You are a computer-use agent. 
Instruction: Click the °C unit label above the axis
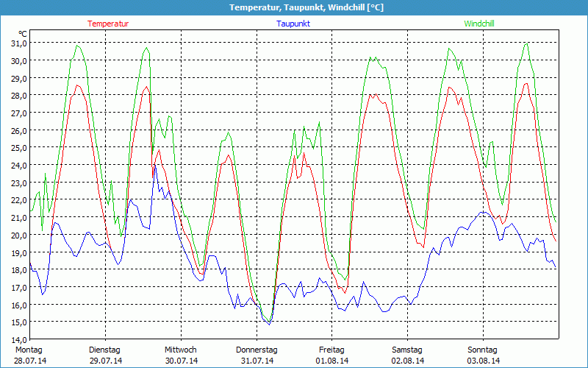(x=23, y=34)
